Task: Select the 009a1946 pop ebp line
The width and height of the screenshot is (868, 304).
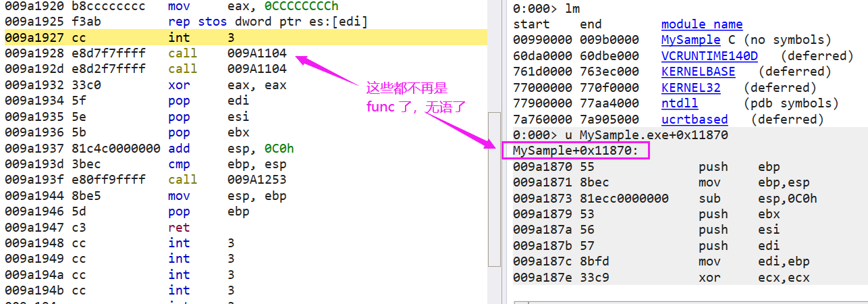Action: click(246, 211)
